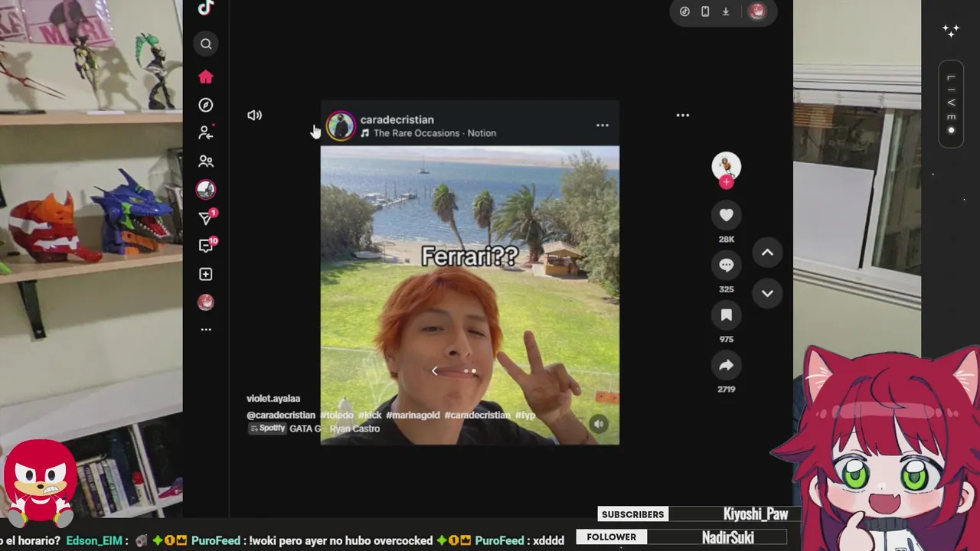Toggle the volume speaker beside the video
The width and height of the screenshot is (980, 551).
coord(254,116)
